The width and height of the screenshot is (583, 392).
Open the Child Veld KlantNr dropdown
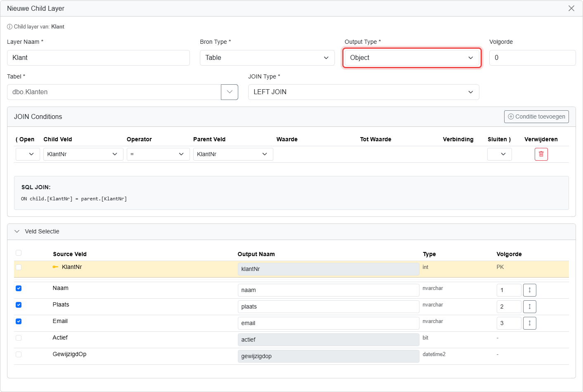pos(83,154)
